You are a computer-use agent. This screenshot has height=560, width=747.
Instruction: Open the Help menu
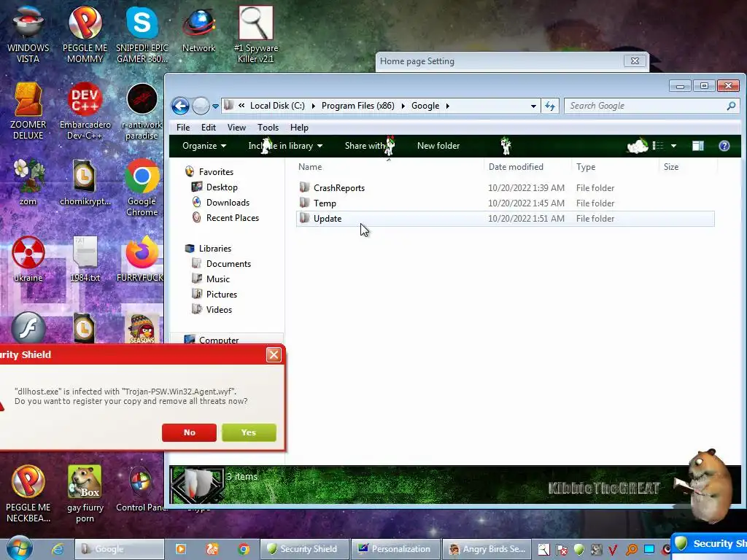[x=299, y=128]
